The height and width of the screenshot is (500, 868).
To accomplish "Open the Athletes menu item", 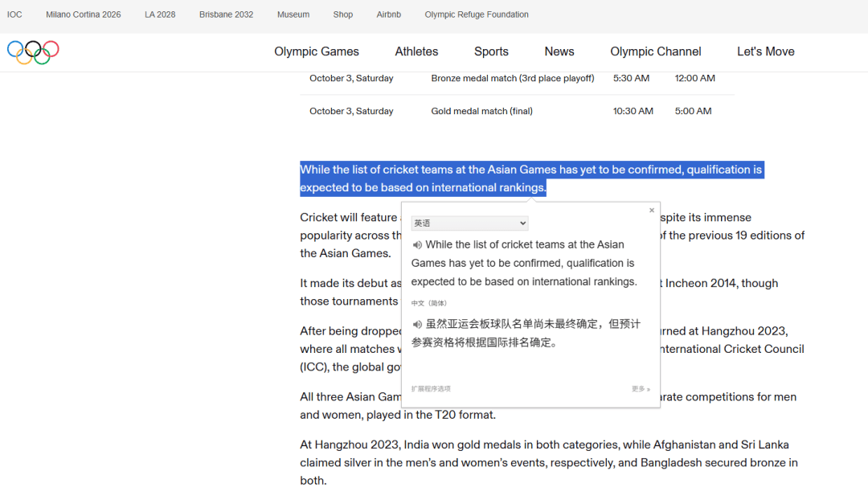I will click(x=416, y=51).
